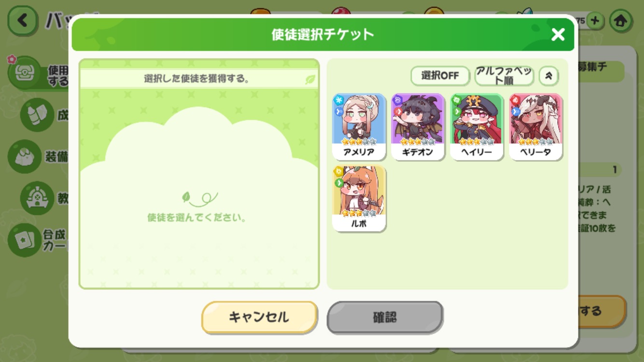Close the 使徒選択チケット dialog
The width and height of the screenshot is (644, 362).
[x=558, y=34]
